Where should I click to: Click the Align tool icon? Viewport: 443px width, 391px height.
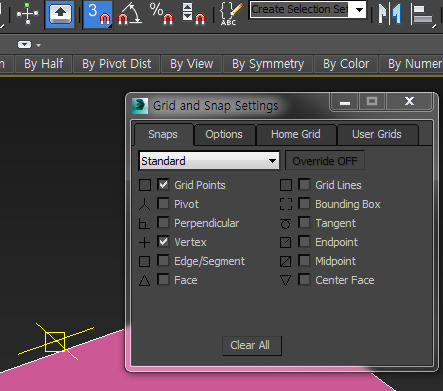point(423,14)
